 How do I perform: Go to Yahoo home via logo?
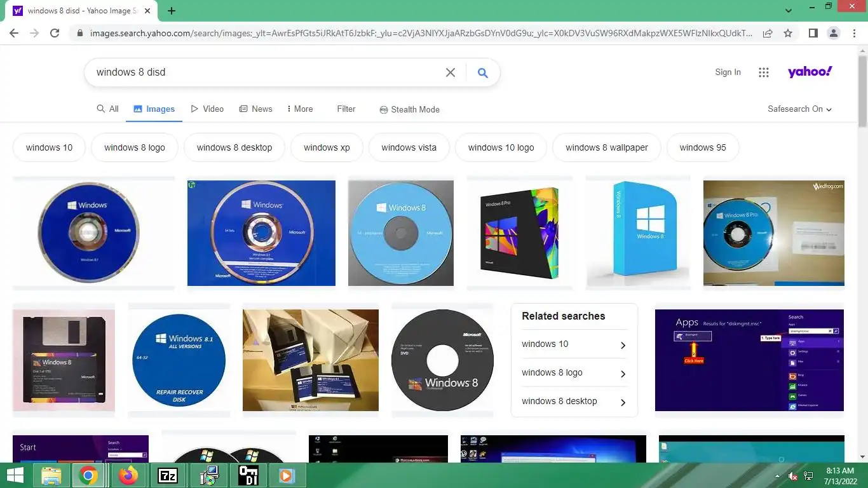click(810, 72)
